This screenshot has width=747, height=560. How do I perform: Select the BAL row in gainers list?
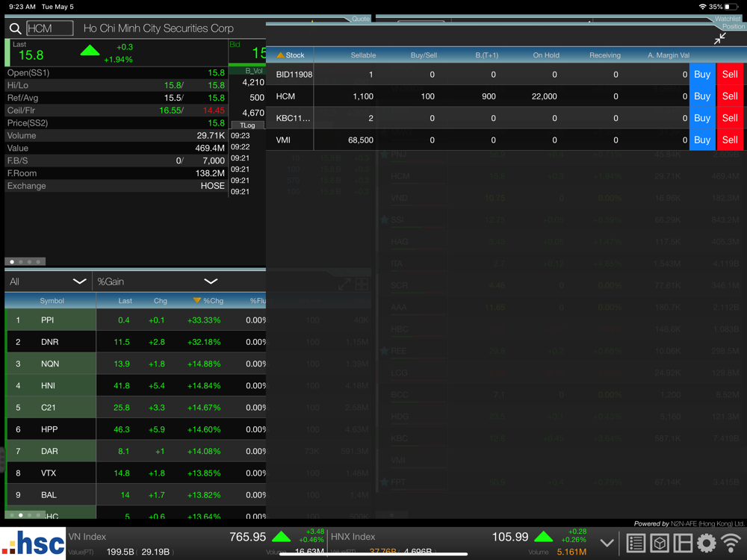tap(135, 495)
